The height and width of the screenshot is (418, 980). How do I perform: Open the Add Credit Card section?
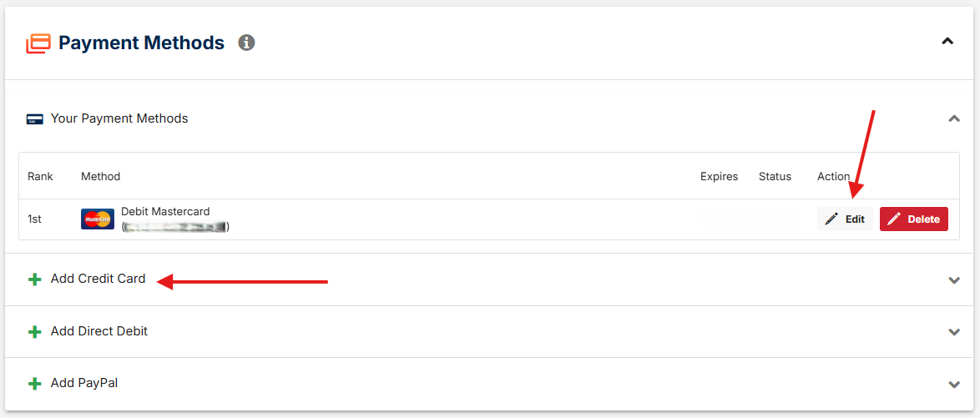490,280
